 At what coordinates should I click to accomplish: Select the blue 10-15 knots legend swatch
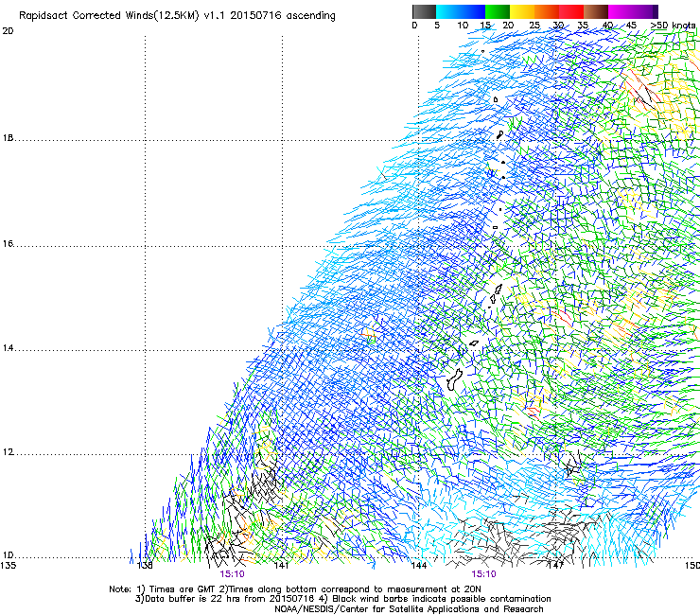point(473,11)
